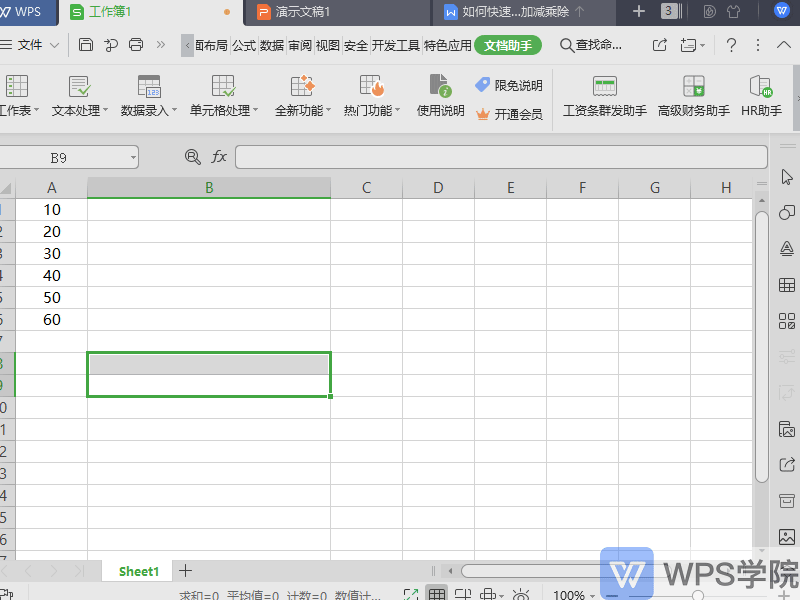Expand the hidden toolbar items chevron
The width and height of the screenshot is (800, 600).
pyautogui.click(x=160, y=44)
